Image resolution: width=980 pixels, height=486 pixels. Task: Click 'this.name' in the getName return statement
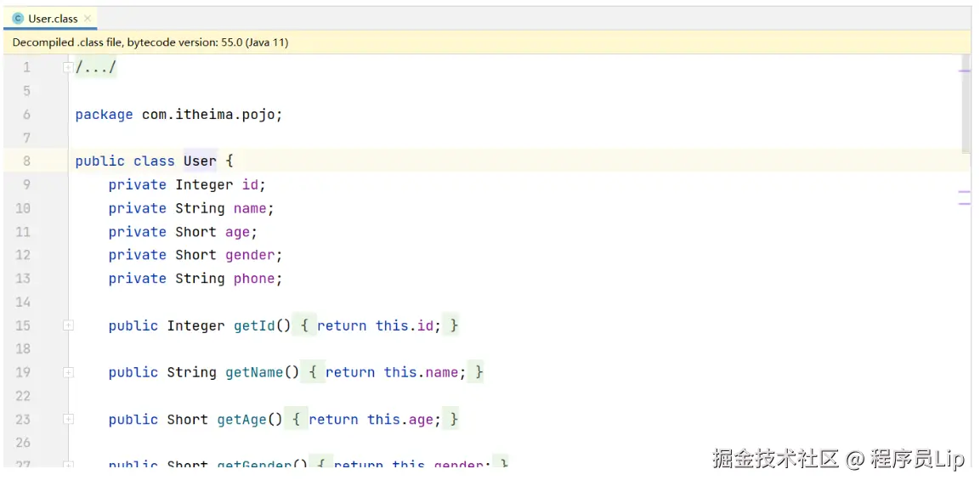[x=422, y=372]
